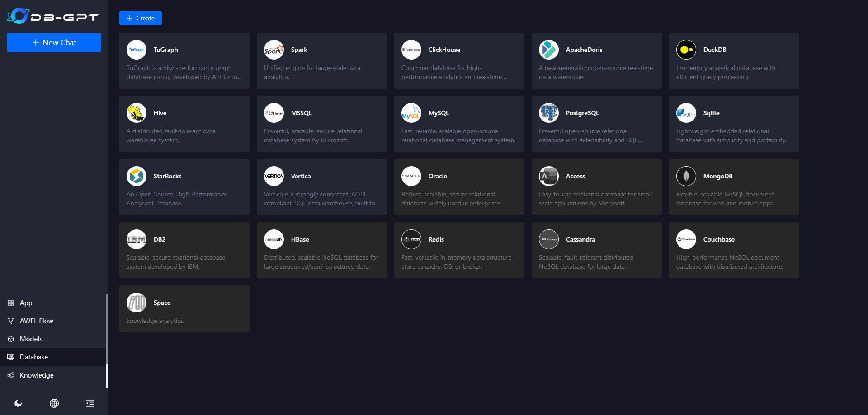Select the Spark card title
868x415 pixels.
tap(299, 50)
